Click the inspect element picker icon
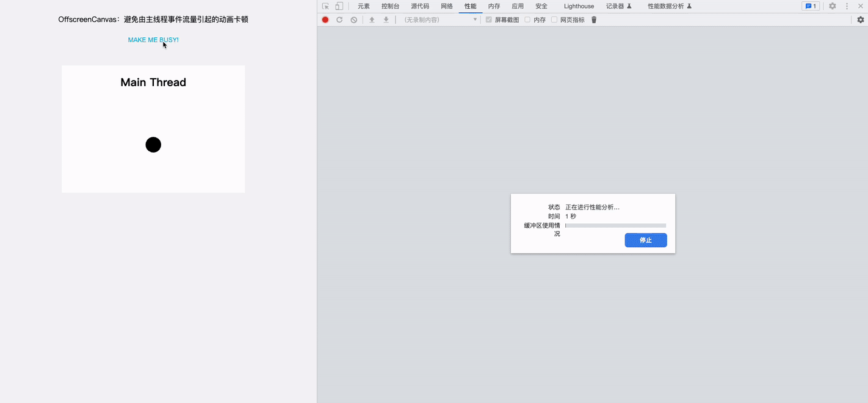The height and width of the screenshot is (403, 868). pos(324,5)
